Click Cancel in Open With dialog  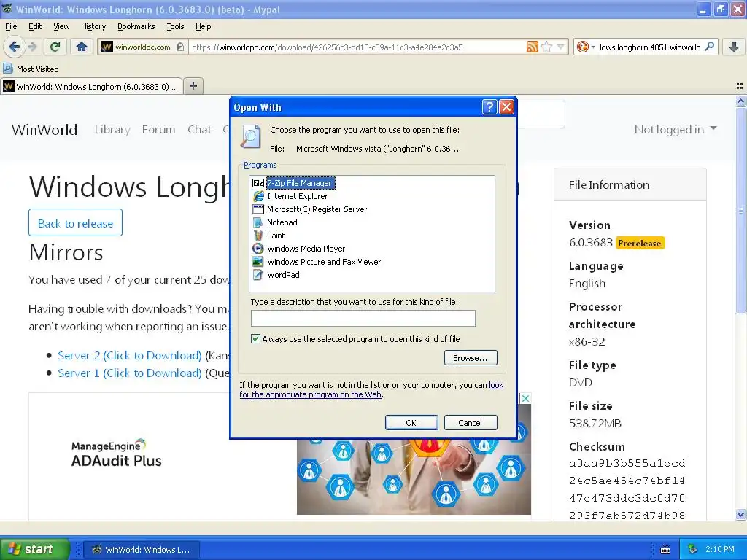point(471,422)
